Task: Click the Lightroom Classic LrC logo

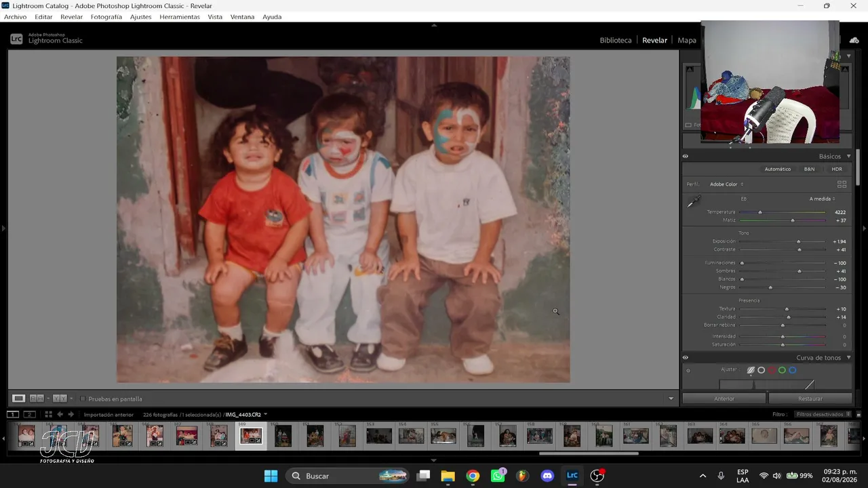Action: (16, 39)
